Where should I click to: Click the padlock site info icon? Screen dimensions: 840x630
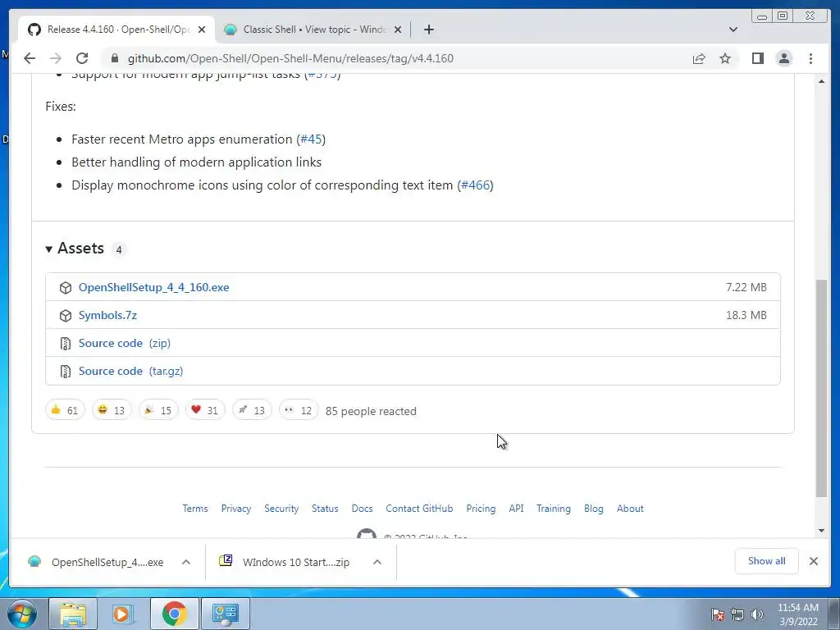tap(114, 58)
